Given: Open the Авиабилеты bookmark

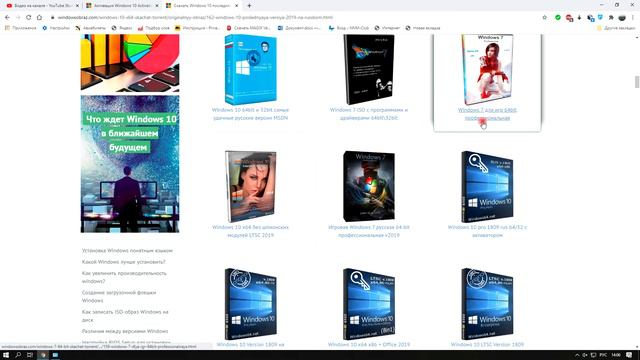Looking at the screenshot, I should click(x=90, y=28).
